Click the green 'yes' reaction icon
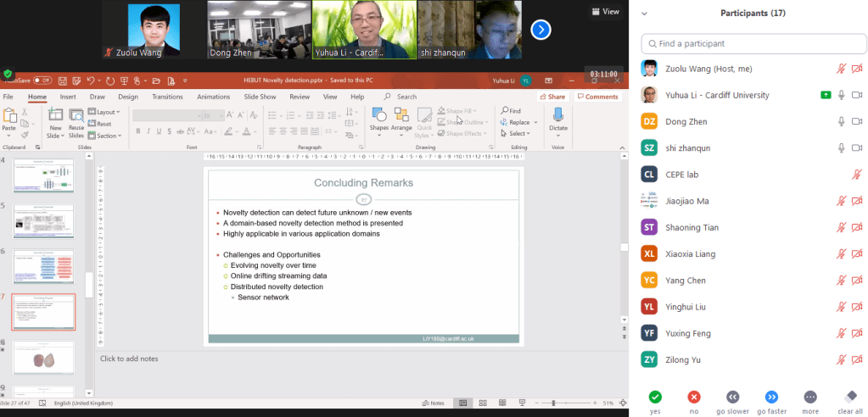Viewport: 868px width, 417px height. click(654, 397)
